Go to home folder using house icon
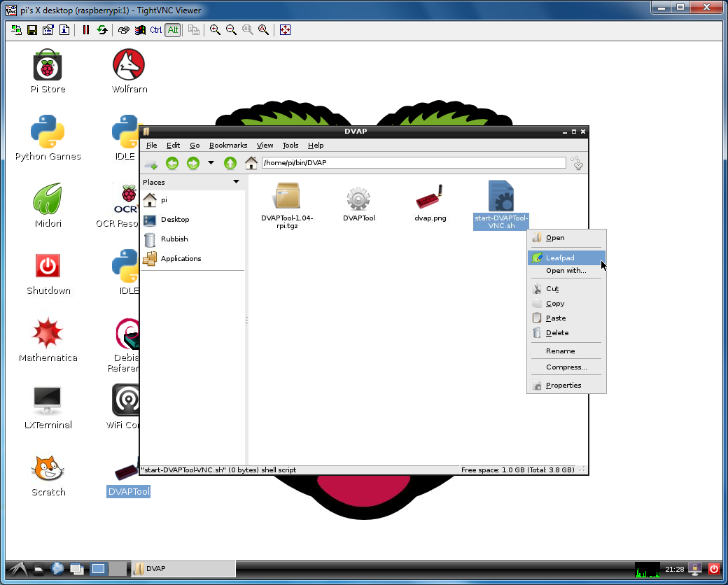 (251, 163)
